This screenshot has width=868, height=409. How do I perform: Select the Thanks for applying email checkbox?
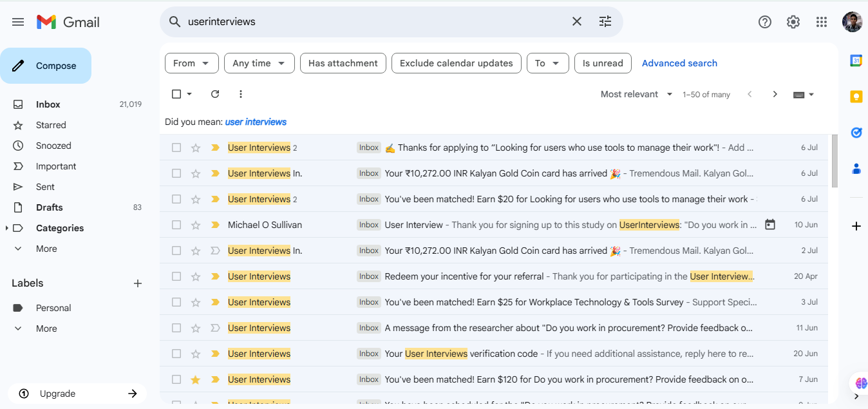point(176,147)
